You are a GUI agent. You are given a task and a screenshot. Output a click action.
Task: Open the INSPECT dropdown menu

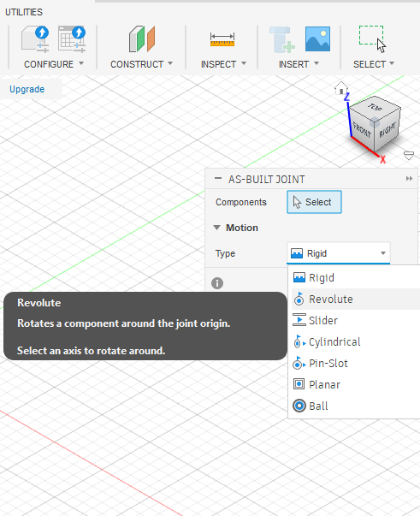[x=223, y=64]
